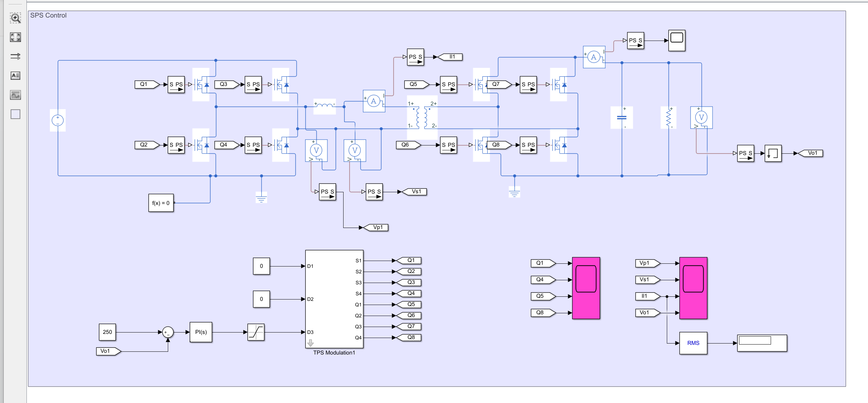Click the Fit to View icon
This screenshot has height=403, width=868.
point(15,37)
